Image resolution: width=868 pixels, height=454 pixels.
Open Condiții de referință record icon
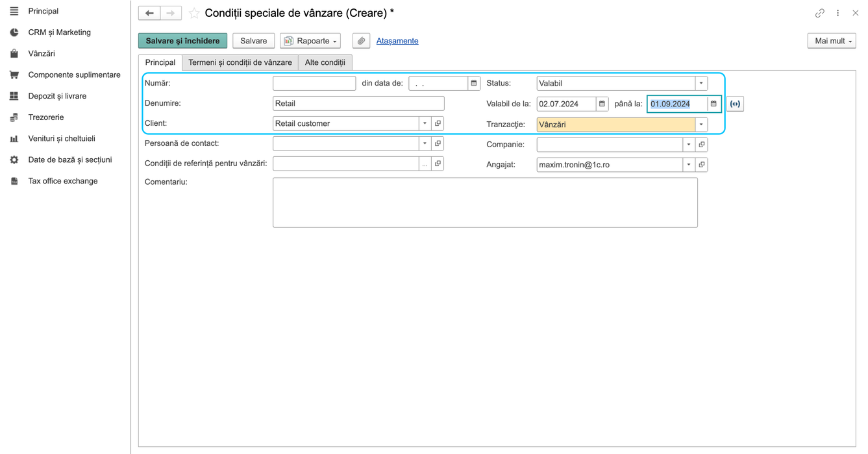[438, 164]
